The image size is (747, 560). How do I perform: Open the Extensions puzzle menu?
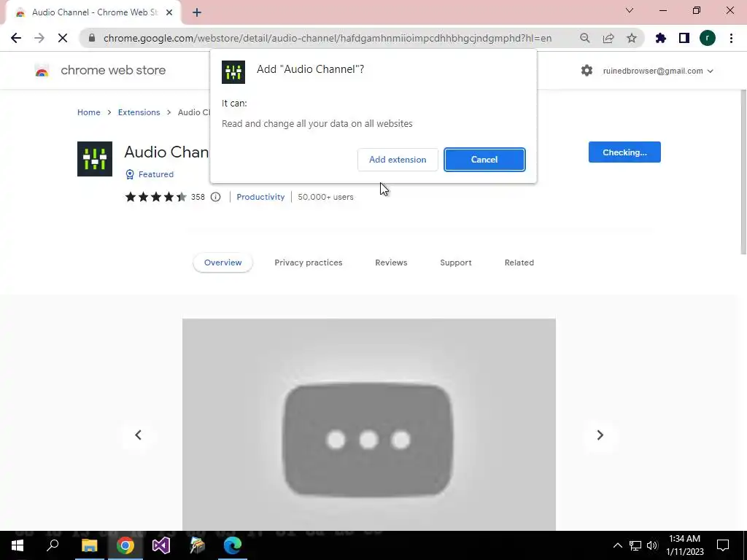click(x=660, y=38)
